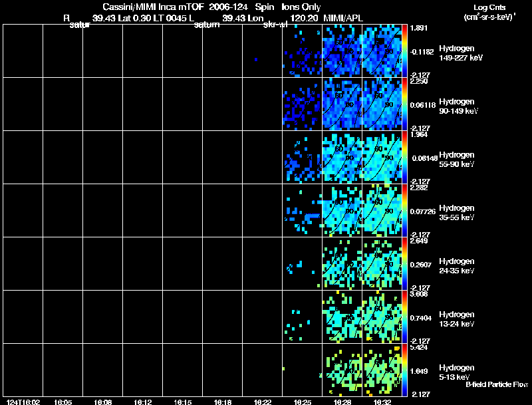Click the 0.07726 color scale value

tap(423, 211)
